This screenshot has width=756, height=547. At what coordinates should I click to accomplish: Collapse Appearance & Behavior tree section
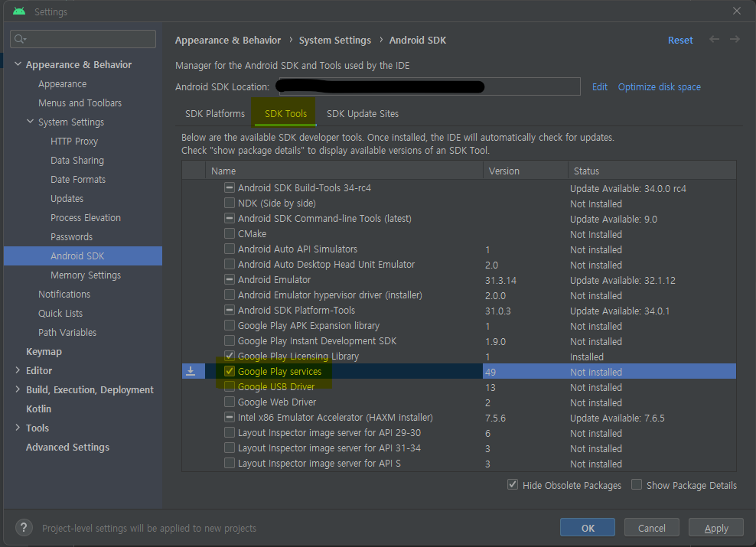[18, 64]
